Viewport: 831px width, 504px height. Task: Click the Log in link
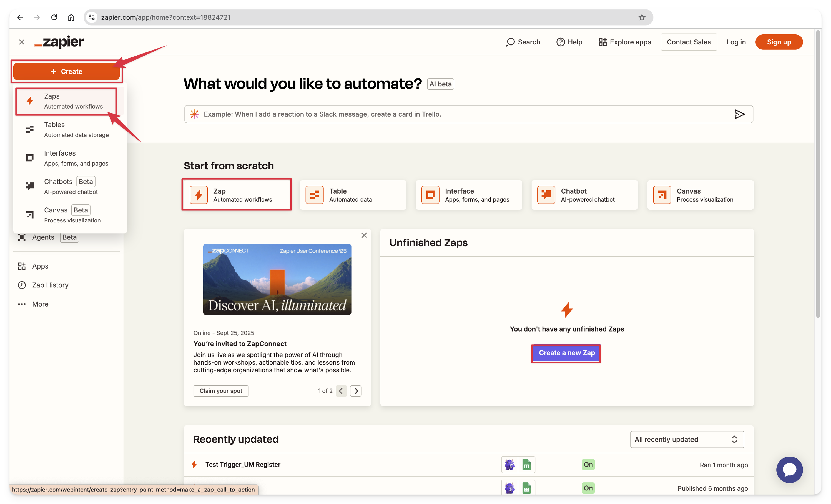click(736, 42)
